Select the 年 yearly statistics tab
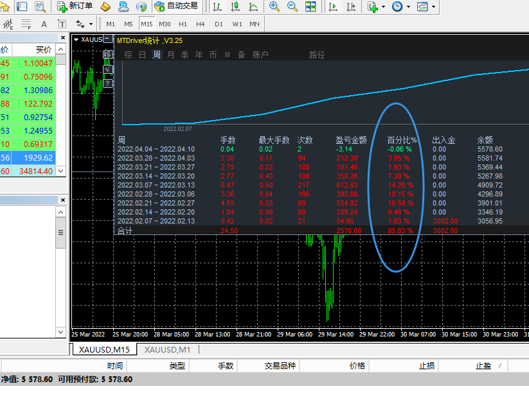Image resolution: width=529 pixels, height=420 pixels. (x=199, y=55)
